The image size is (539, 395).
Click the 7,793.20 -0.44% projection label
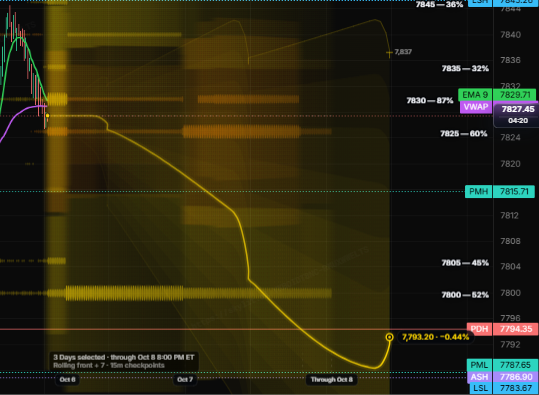pos(435,337)
